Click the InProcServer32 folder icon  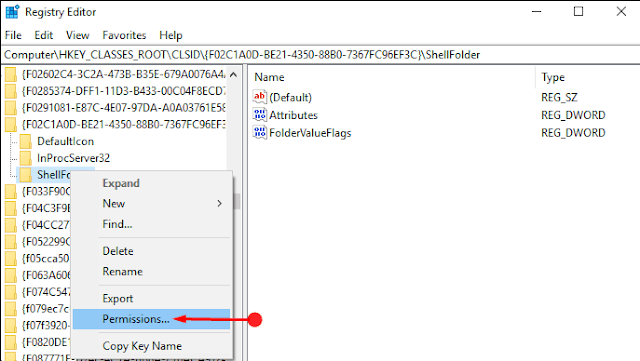(26, 158)
